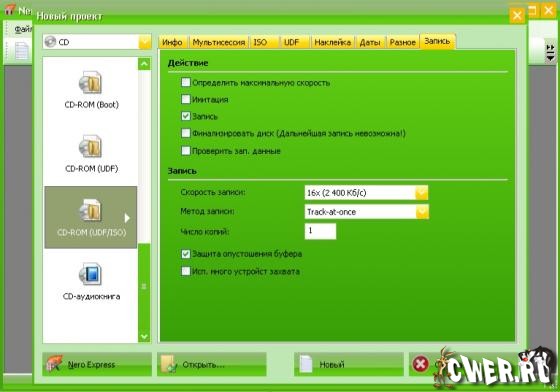The width and height of the screenshot is (560, 392).
Task: Click the Nero Express flame icon
Action: [54, 364]
